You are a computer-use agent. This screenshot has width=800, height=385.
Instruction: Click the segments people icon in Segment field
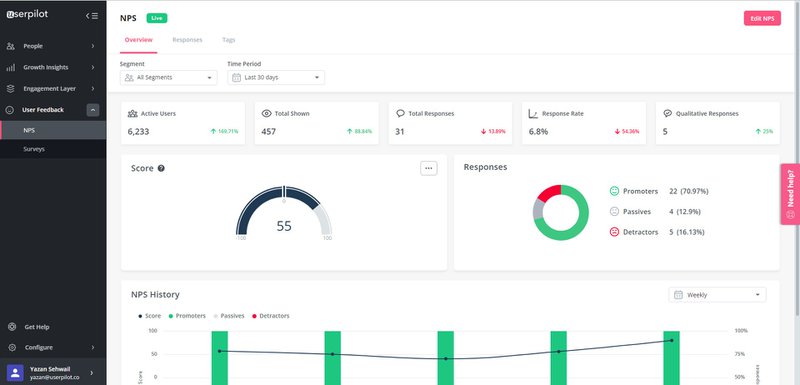coord(129,78)
